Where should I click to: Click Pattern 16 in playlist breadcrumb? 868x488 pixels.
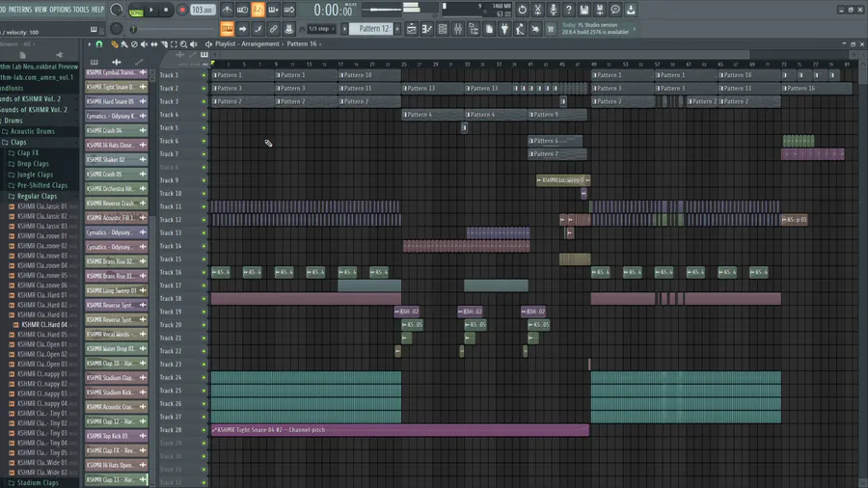click(302, 43)
